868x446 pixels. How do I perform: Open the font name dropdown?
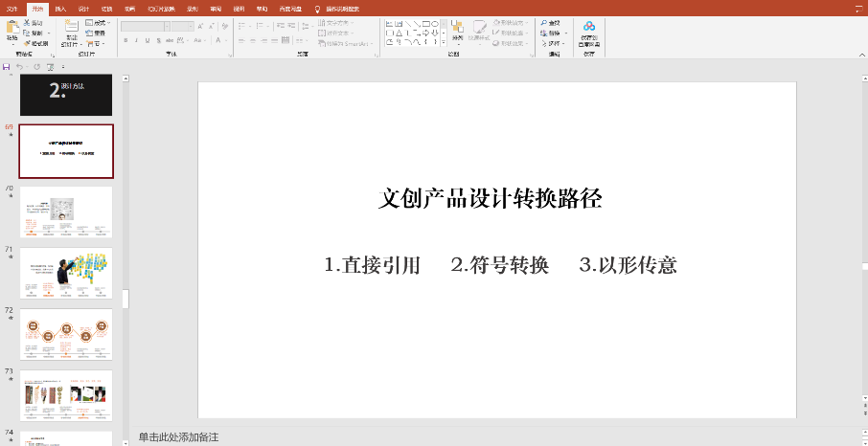pos(165,27)
